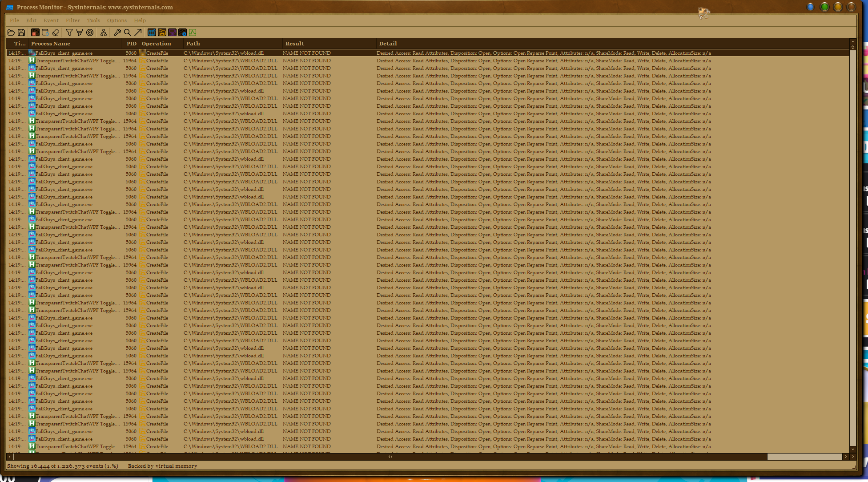Click the Operation column header

161,44
